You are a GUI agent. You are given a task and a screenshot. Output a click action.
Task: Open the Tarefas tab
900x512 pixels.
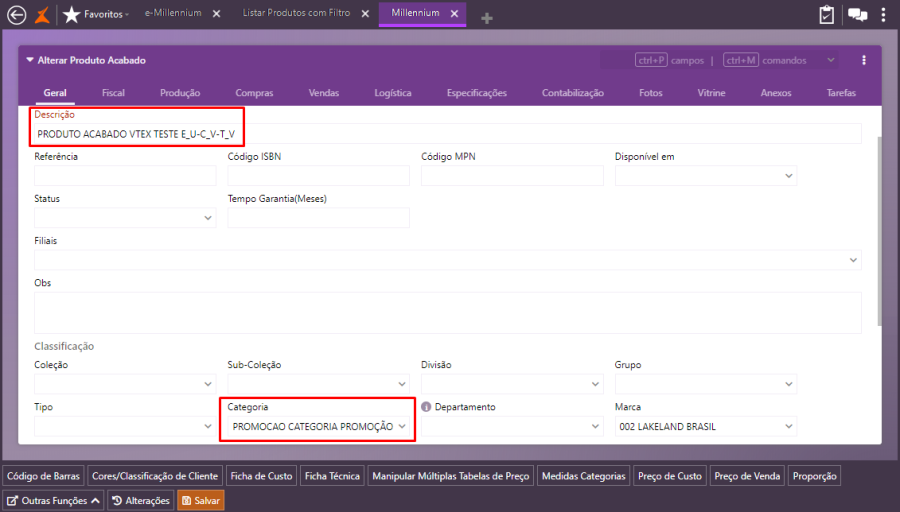point(841,93)
